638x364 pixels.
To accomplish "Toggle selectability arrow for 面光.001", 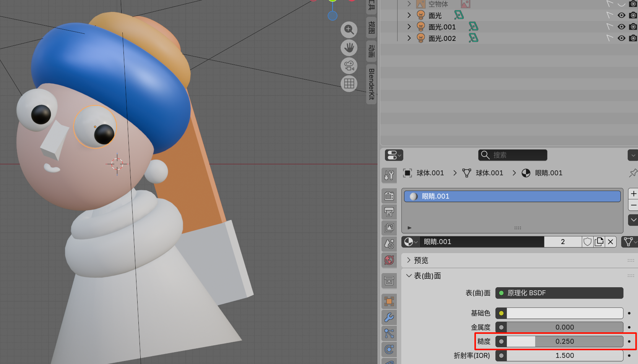I will pyautogui.click(x=610, y=27).
